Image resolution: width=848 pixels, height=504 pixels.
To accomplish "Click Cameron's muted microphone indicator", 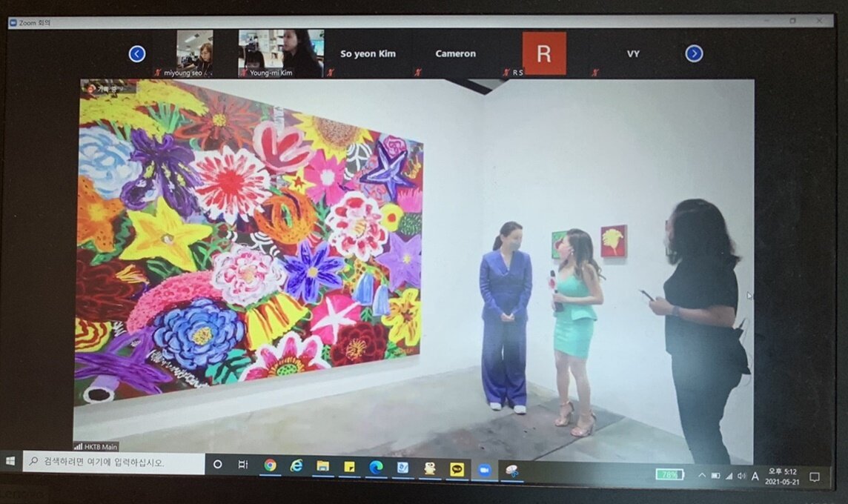I will click(417, 72).
